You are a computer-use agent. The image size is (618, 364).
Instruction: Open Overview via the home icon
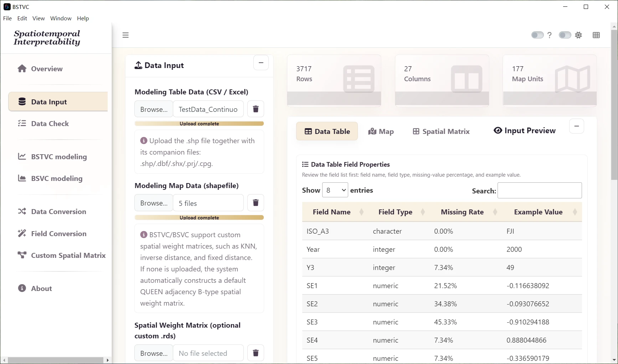(x=22, y=69)
